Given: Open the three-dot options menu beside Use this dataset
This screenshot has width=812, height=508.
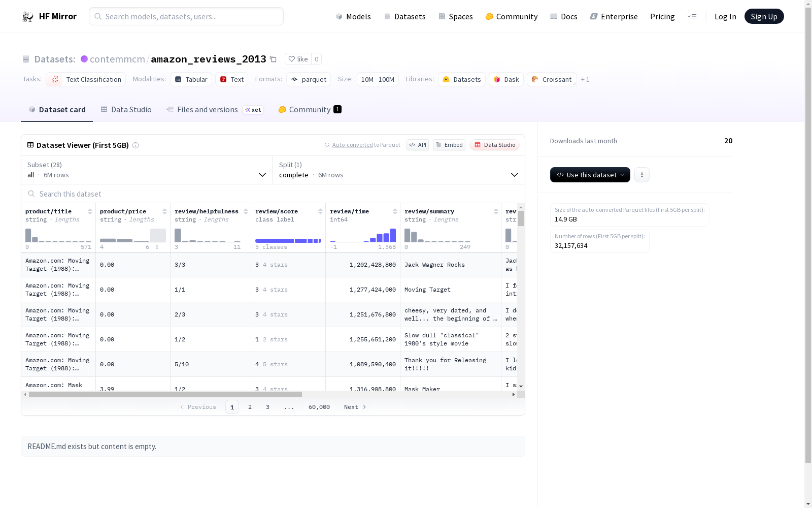Looking at the screenshot, I should click(x=642, y=175).
